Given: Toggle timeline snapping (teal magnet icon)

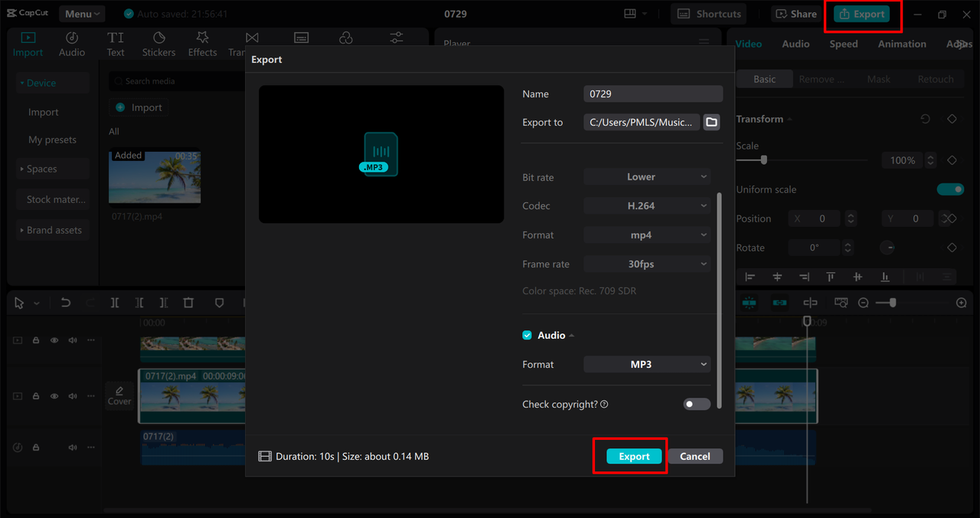Looking at the screenshot, I should [x=749, y=303].
